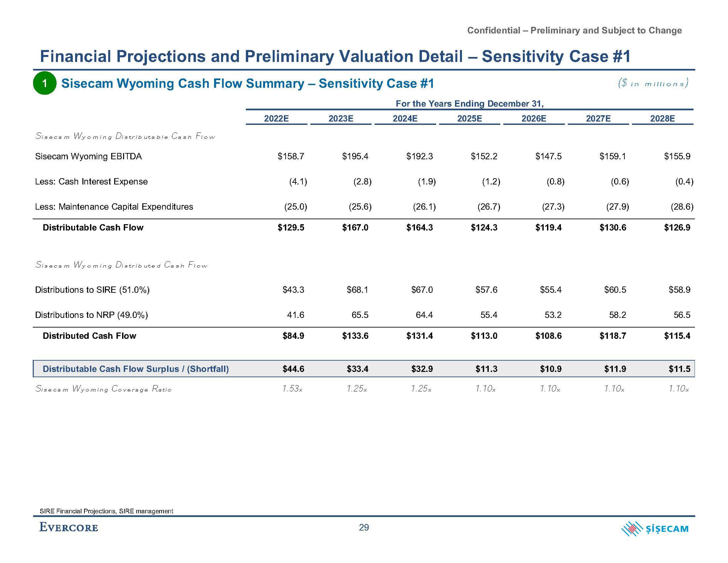Click surplus value $10.9 for 2026E
Image resolution: width=728 pixels, height=563 pixels.
551,369
